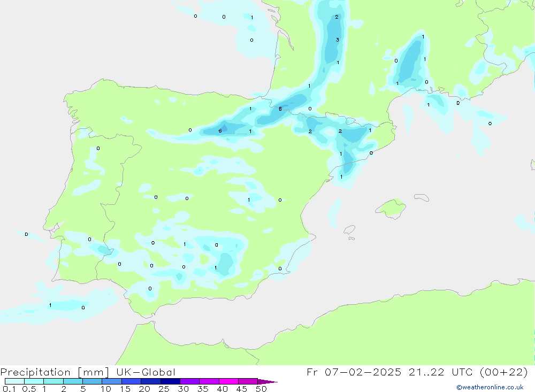535x392 pixels.
Task: Select the 1–2 mm legend swatch
Action: pos(53,381)
